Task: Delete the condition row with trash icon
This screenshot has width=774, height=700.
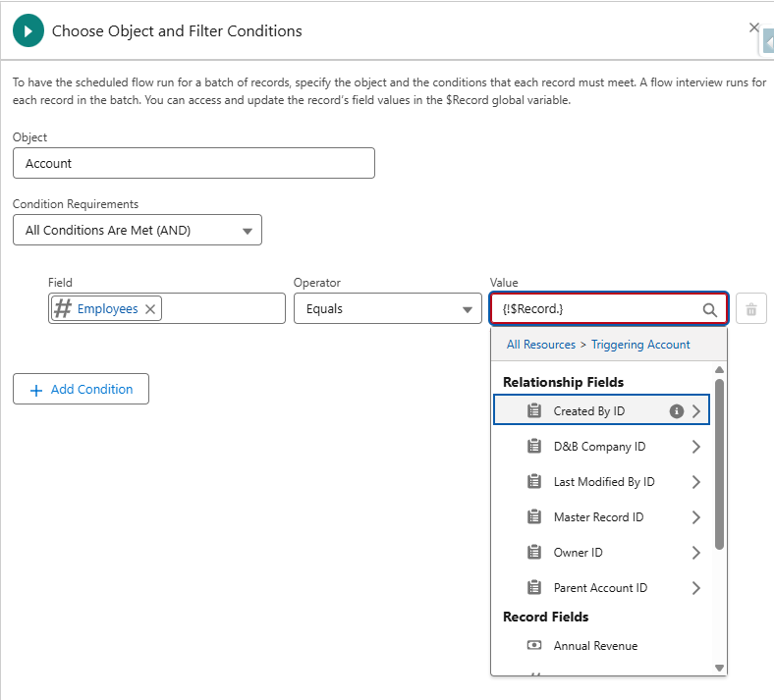Action: click(x=751, y=309)
